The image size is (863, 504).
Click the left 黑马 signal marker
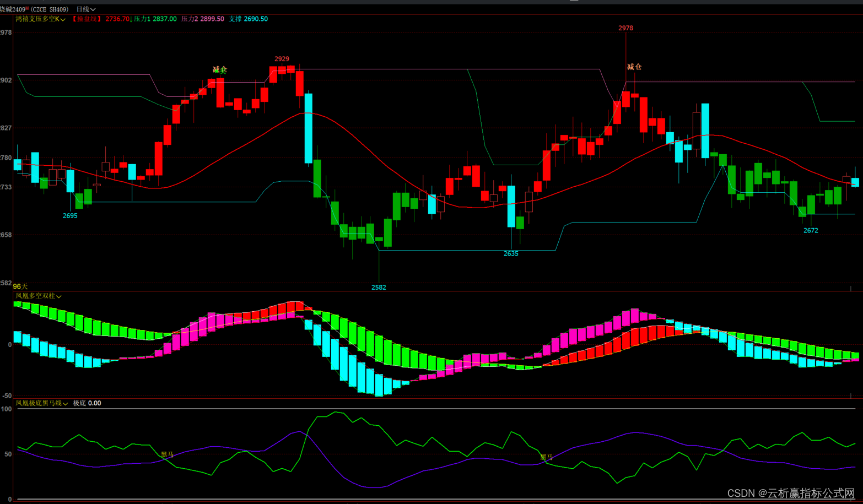pos(167,455)
